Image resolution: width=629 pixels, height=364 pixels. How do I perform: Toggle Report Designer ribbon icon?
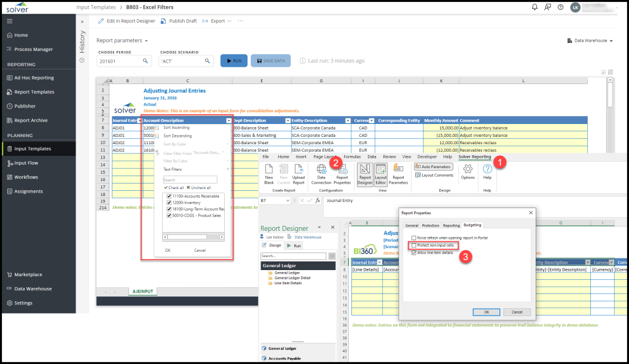click(365, 174)
